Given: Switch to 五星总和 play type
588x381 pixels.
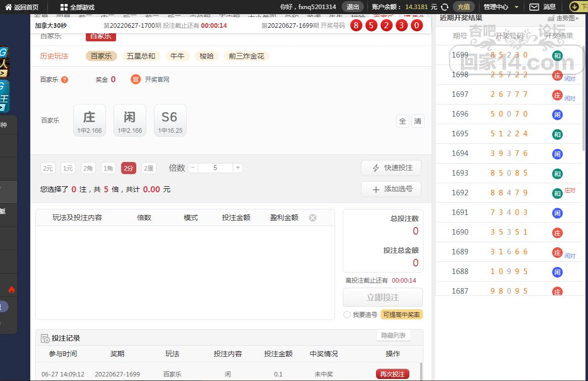Looking at the screenshot, I should [x=141, y=56].
